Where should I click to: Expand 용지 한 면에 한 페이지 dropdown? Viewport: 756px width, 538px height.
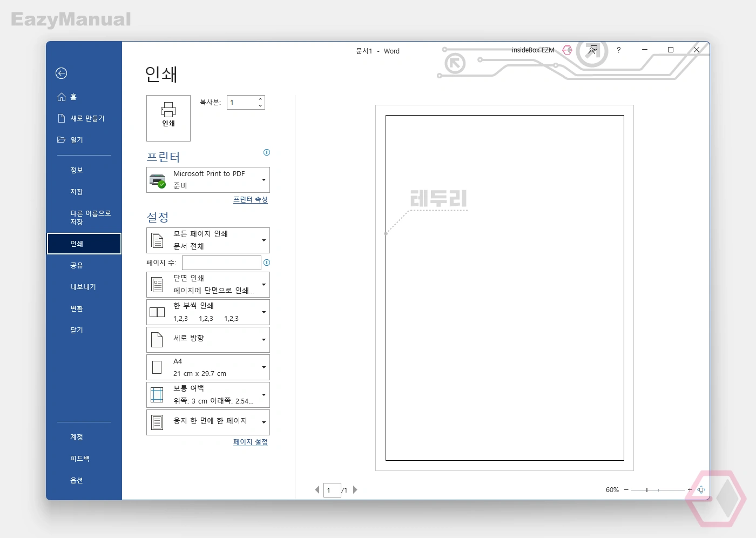click(x=208, y=422)
